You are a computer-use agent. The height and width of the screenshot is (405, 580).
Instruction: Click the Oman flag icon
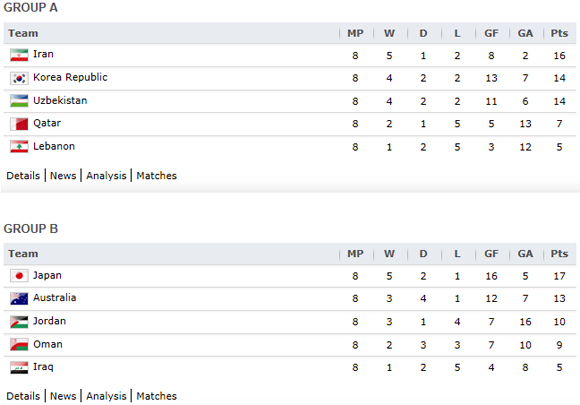(x=19, y=345)
